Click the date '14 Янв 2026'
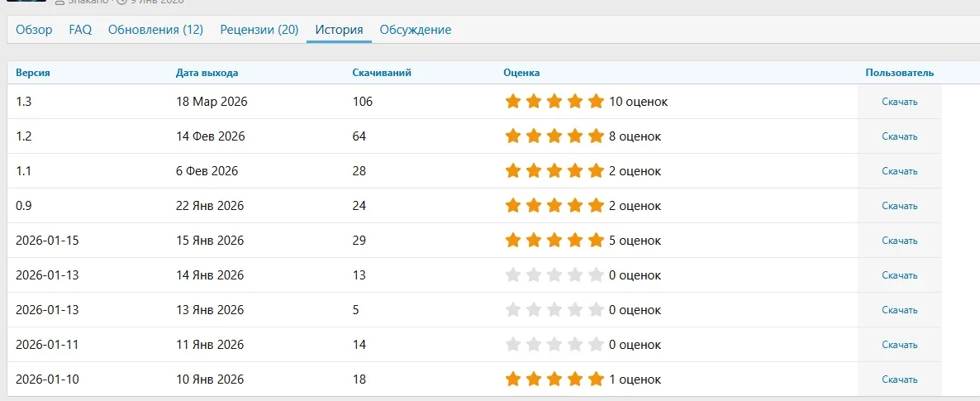Image resolution: width=980 pixels, height=401 pixels. click(210, 275)
